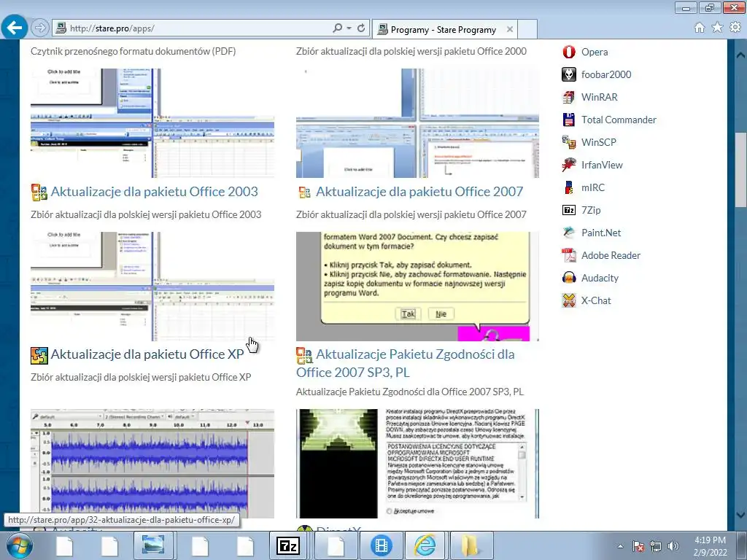Click description text 'Zbiór aktualizacji dla polskiej wersji pakietu Office XP'

pos(141,377)
